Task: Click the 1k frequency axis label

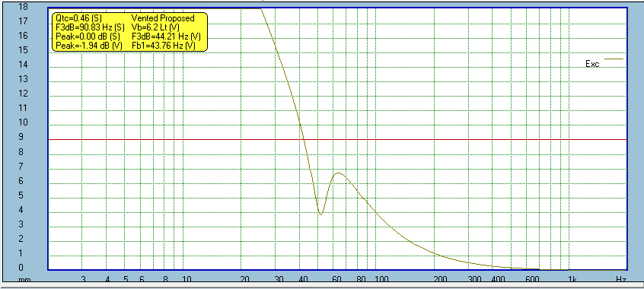Action: point(572,280)
